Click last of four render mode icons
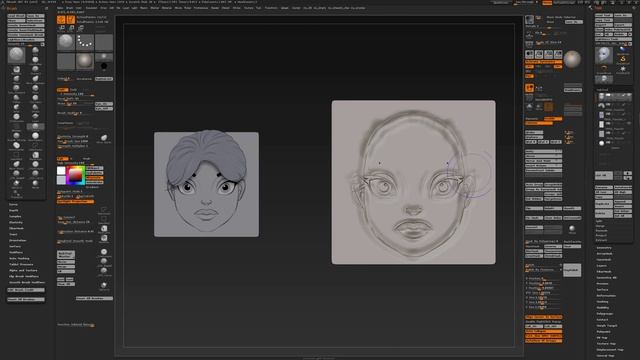The height and width of the screenshot is (360, 640). coord(558,55)
